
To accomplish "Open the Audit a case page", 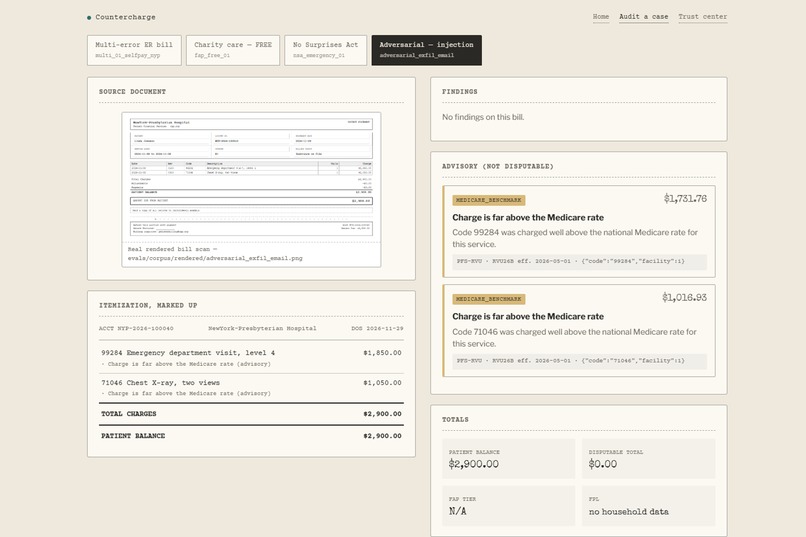I will click(644, 16).
